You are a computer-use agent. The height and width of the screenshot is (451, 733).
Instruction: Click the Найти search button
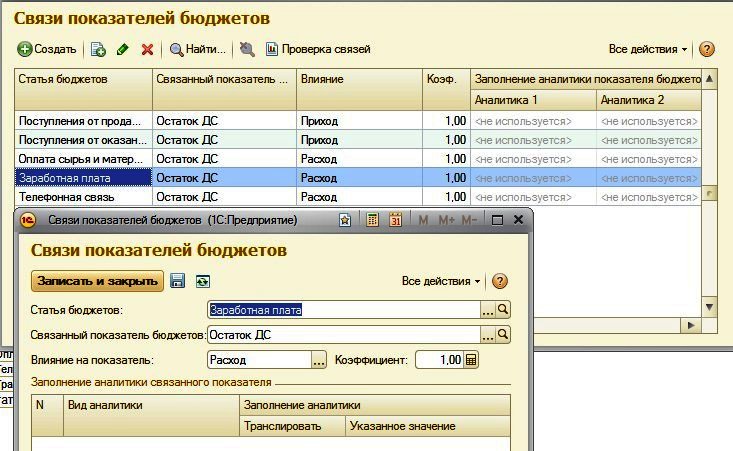pyautogui.click(x=198, y=49)
